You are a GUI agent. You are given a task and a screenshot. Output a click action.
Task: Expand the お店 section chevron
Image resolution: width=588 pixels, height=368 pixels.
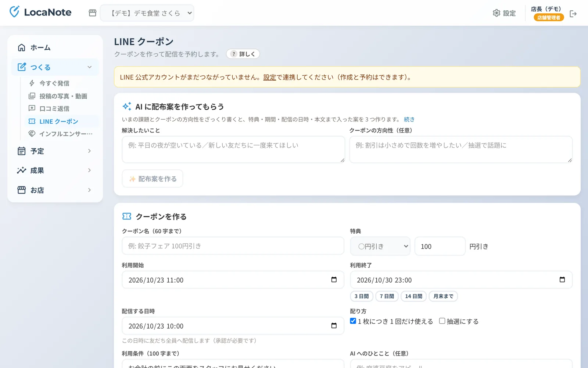[x=89, y=190]
